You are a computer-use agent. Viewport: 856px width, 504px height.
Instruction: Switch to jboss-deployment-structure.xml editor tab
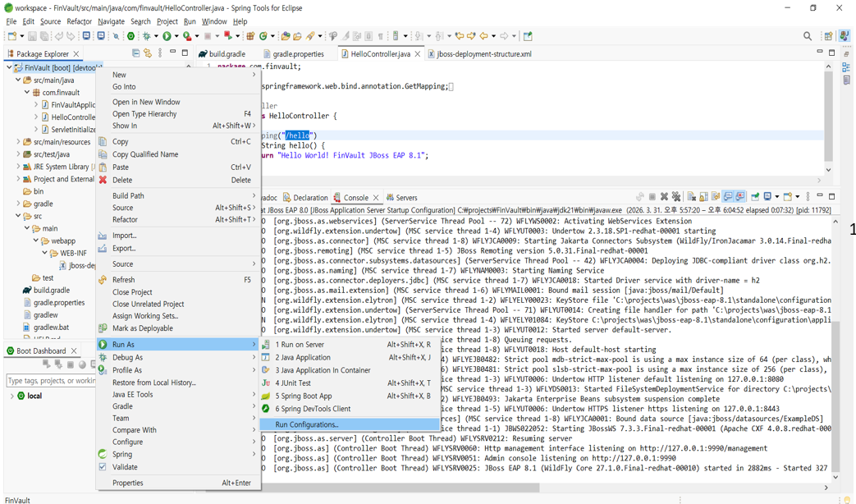point(479,53)
